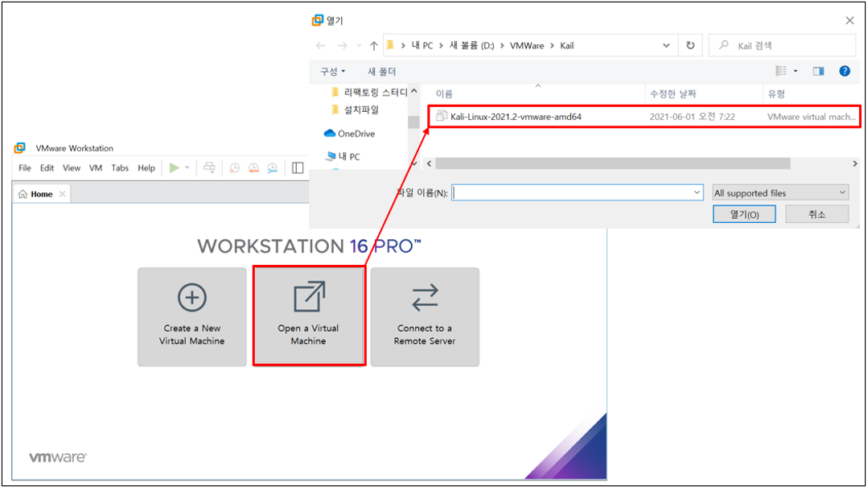Screen dimensions: 868x487
Task: Click the 열기(O) open button
Action: click(x=744, y=214)
